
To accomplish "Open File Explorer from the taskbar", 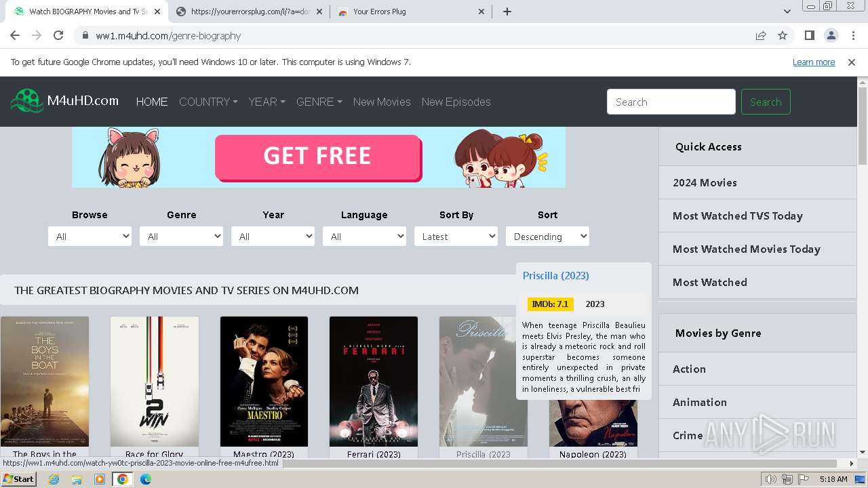I will (x=77, y=479).
